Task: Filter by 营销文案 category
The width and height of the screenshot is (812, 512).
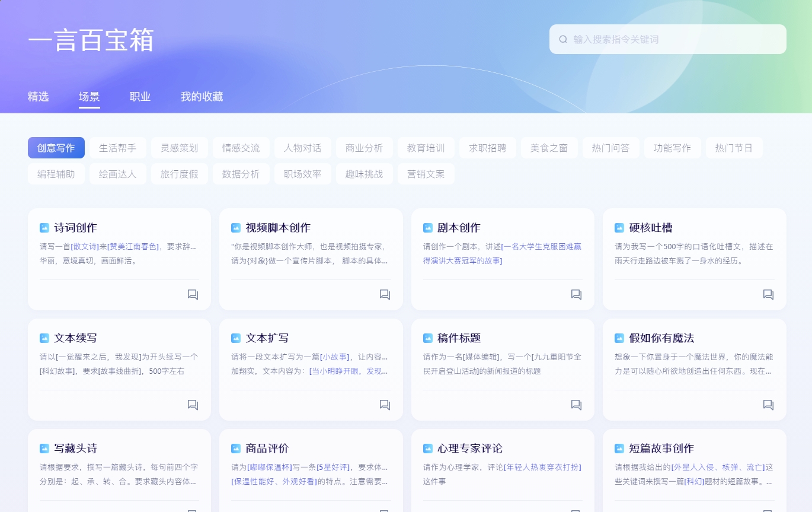Action: (426, 174)
